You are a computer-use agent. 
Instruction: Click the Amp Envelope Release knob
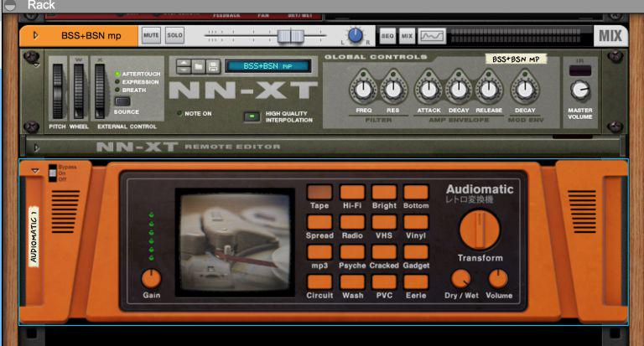pyautogui.click(x=489, y=89)
